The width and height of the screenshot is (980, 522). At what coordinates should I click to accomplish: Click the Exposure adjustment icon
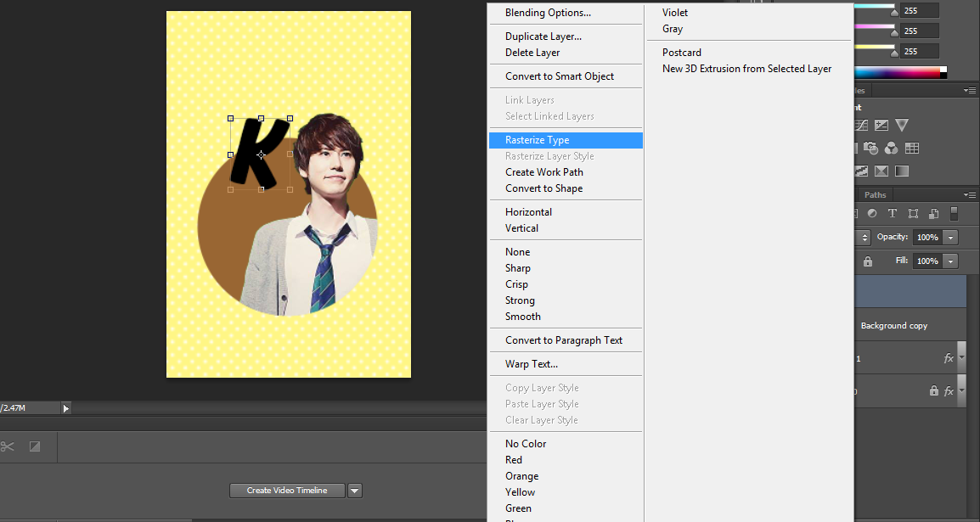[881, 125]
